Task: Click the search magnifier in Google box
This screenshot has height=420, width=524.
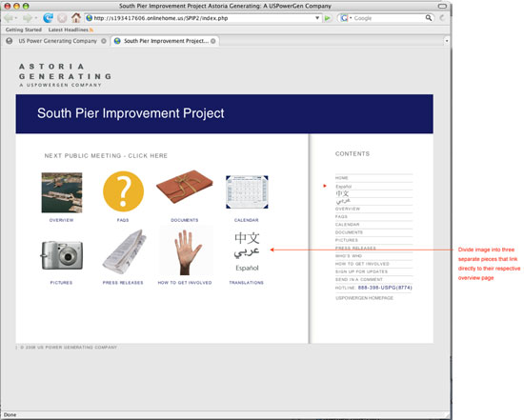Action: tap(429, 18)
